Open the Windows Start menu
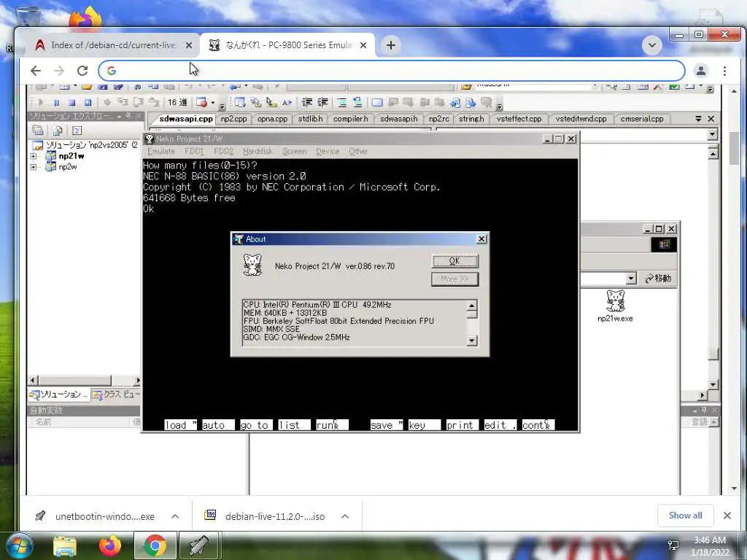 click(x=20, y=545)
